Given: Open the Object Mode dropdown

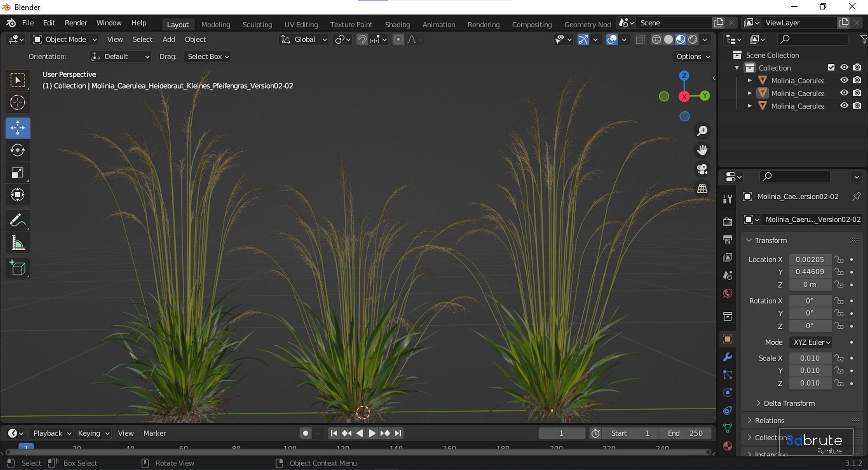Looking at the screenshot, I should tap(65, 39).
